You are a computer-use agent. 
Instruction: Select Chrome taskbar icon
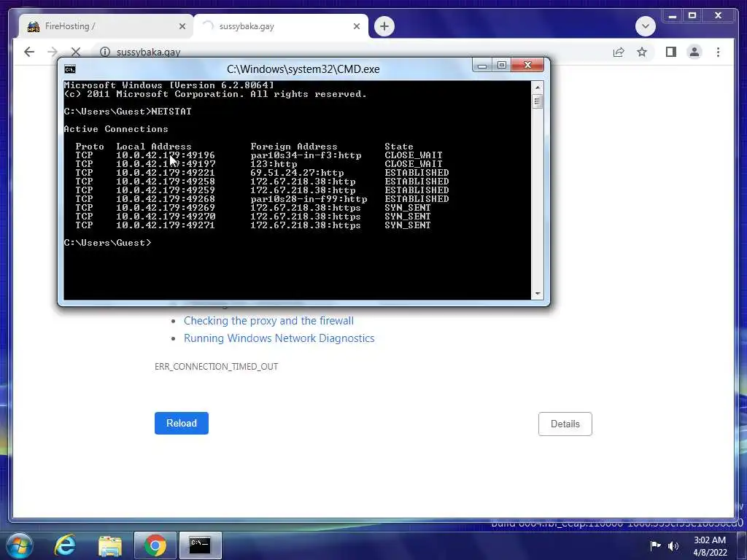click(x=155, y=545)
